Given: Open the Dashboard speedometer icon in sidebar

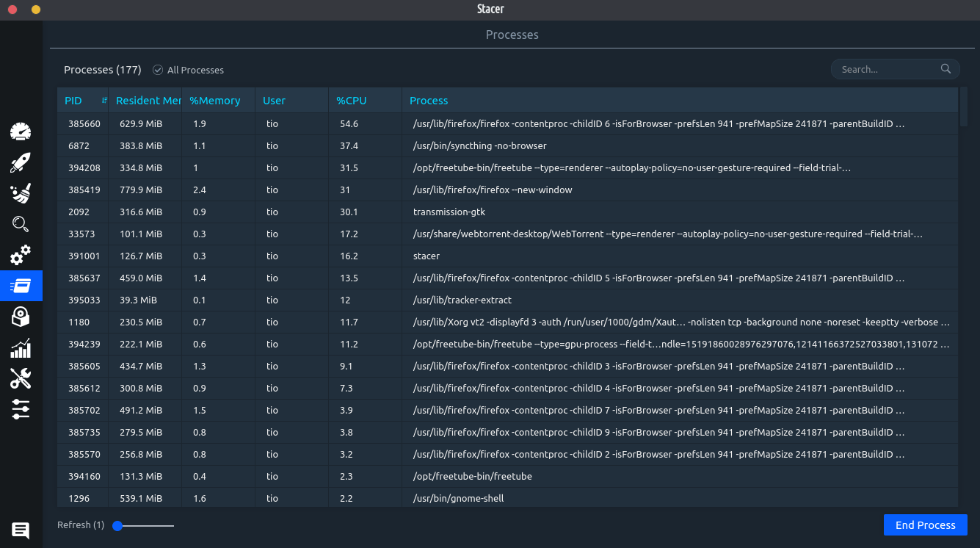Looking at the screenshot, I should point(21,132).
